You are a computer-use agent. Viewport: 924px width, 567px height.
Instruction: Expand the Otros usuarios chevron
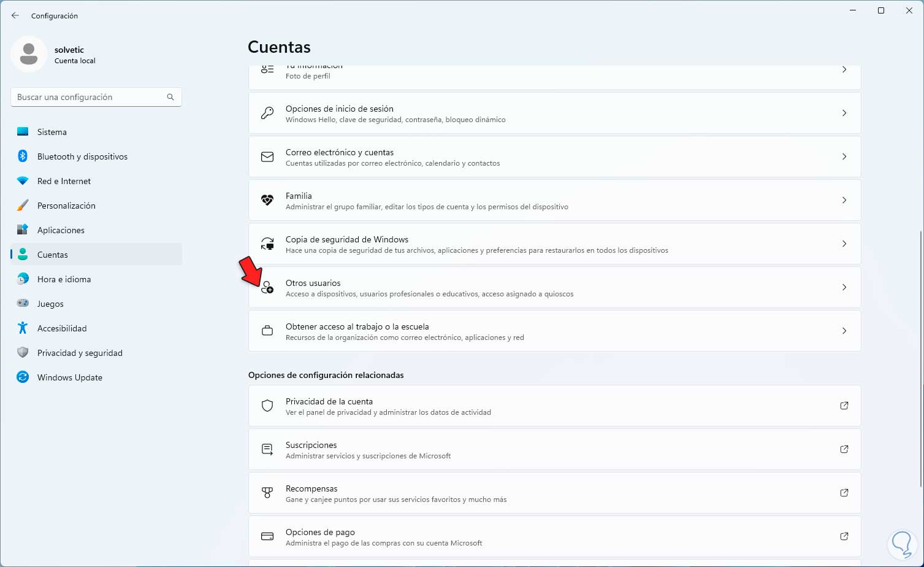pos(844,288)
